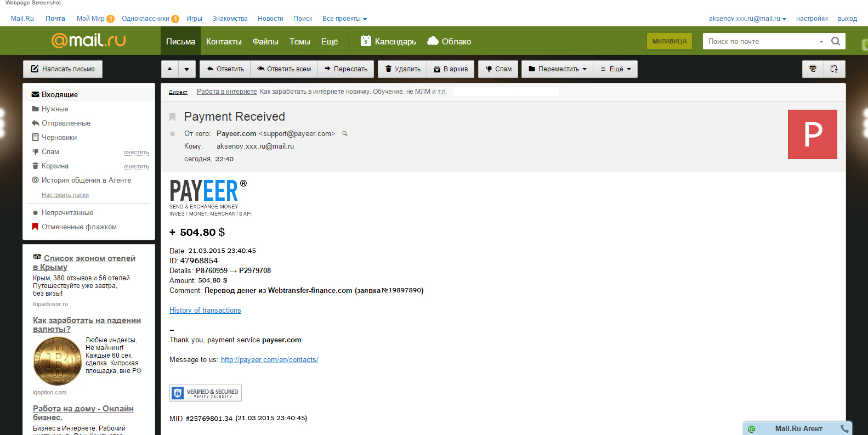Show only flagged messages (Отмеченные флажком)
The height and width of the screenshot is (435, 868).
point(79,227)
